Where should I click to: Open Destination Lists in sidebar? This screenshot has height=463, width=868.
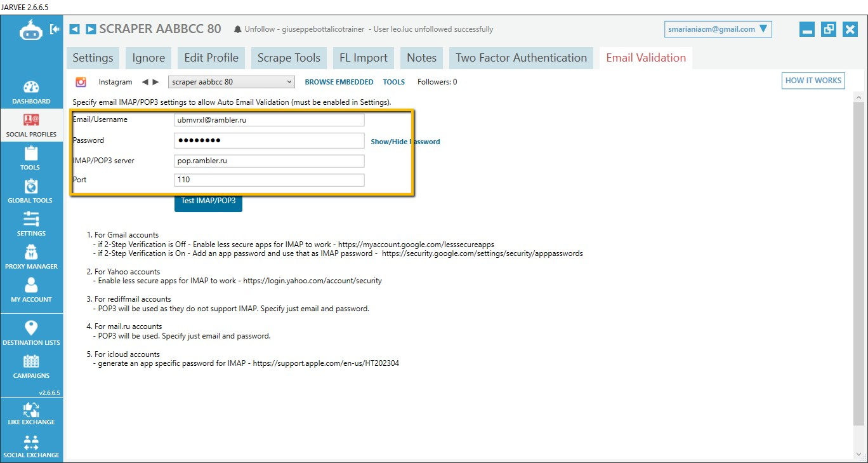pyautogui.click(x=31, y=333)
